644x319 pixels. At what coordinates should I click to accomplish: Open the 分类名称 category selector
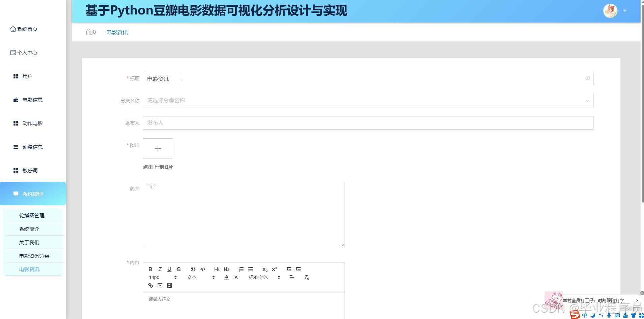(x=368, y=100)
